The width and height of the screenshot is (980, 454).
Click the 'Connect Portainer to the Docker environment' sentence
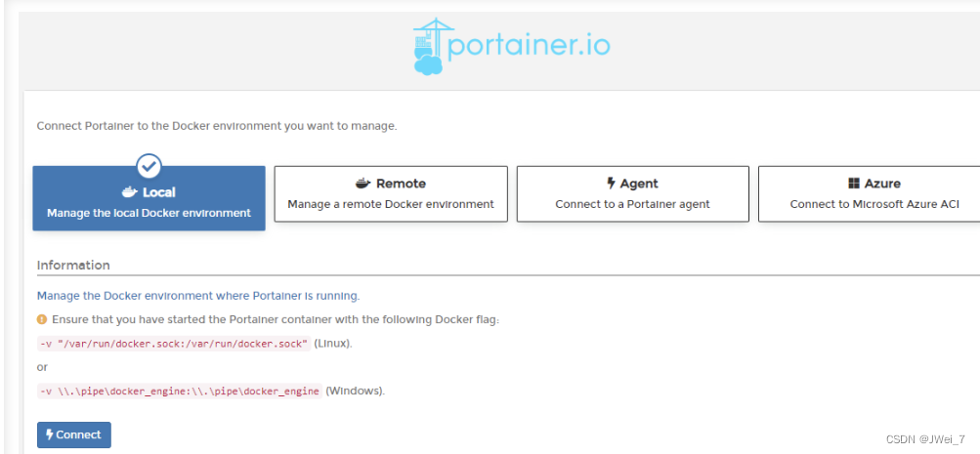217,126
